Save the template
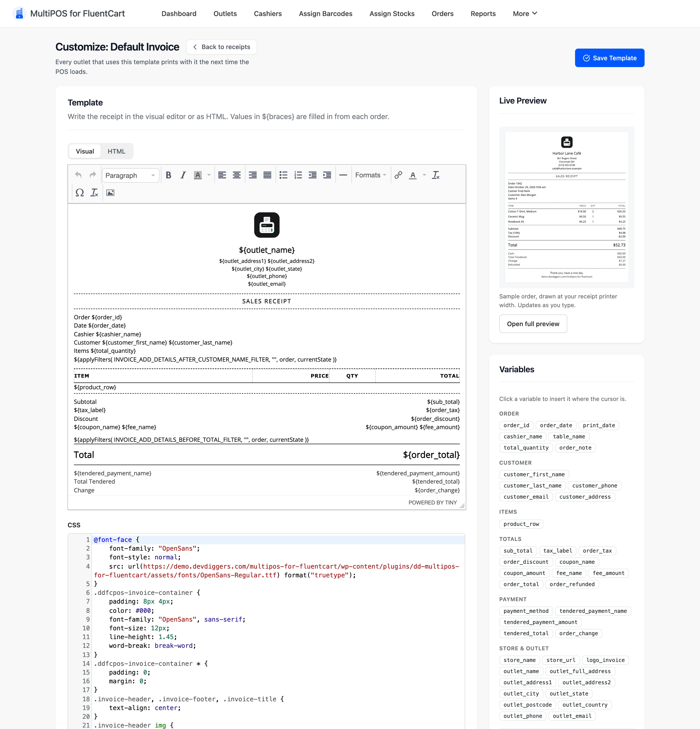The height and width of the screenshot is (729, 700). point(610,58)
